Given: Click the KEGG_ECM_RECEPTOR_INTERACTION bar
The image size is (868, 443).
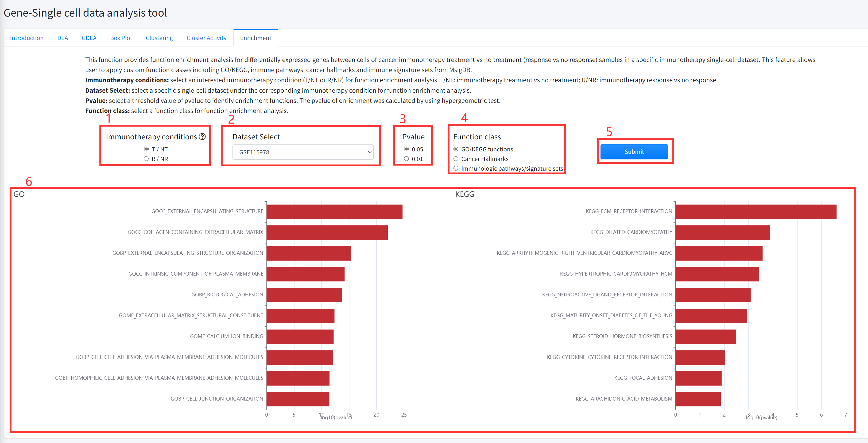Looking at the screenshot, I should click(755, 212).
